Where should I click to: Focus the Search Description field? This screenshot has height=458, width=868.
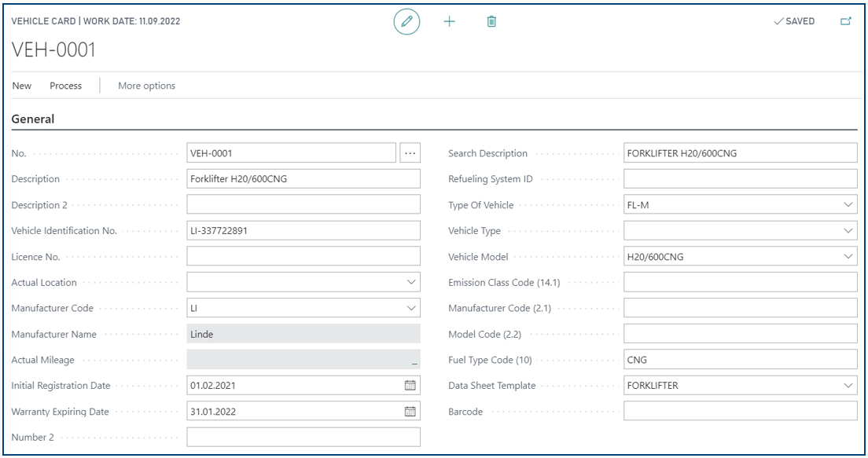(x=740, y=153)
